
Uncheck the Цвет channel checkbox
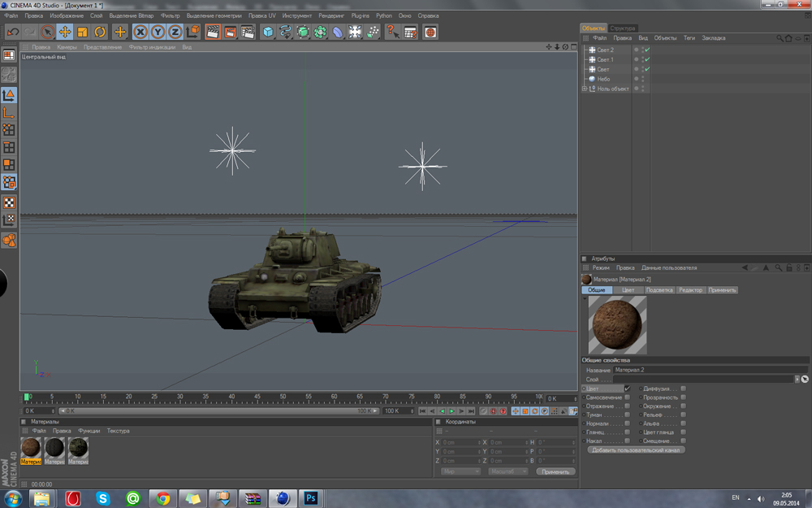pos(627,389)
